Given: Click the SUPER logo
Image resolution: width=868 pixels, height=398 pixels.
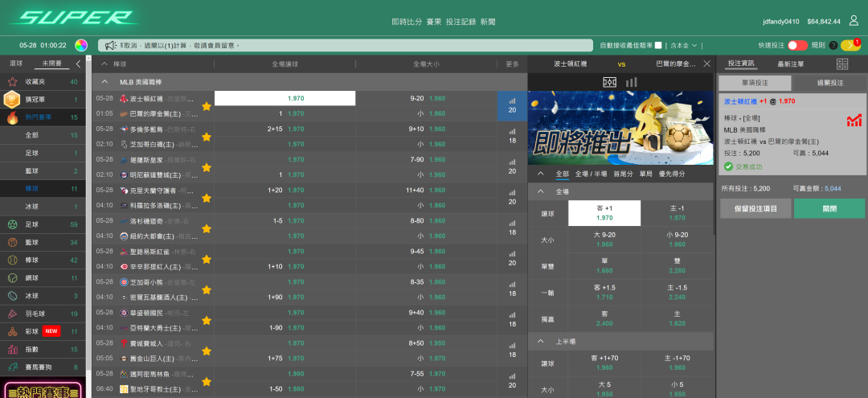Looking at the screenshot, I should click(72, 18).
